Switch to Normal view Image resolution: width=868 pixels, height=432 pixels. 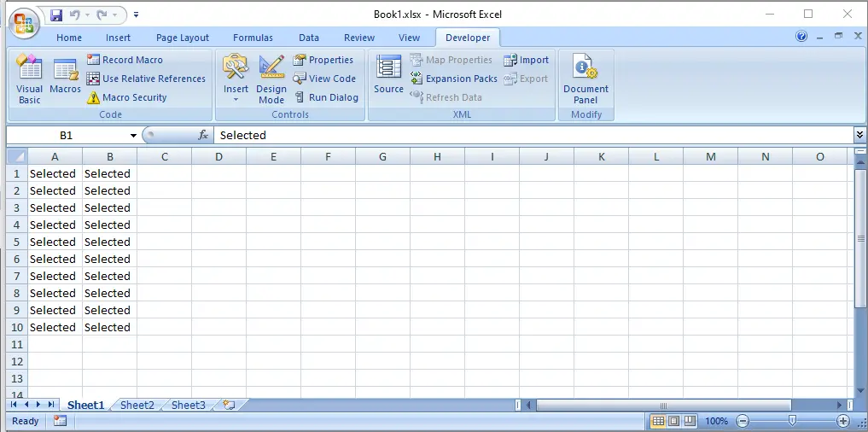click(658, 421)
